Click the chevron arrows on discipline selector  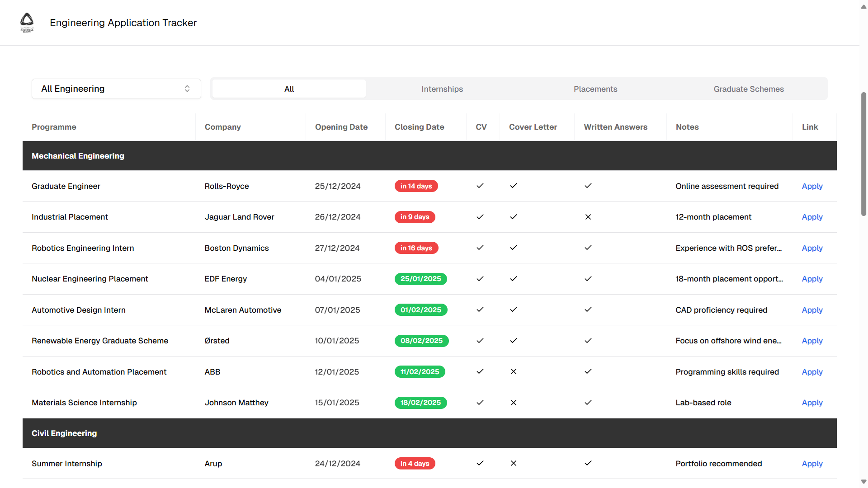tap(187, 89)
